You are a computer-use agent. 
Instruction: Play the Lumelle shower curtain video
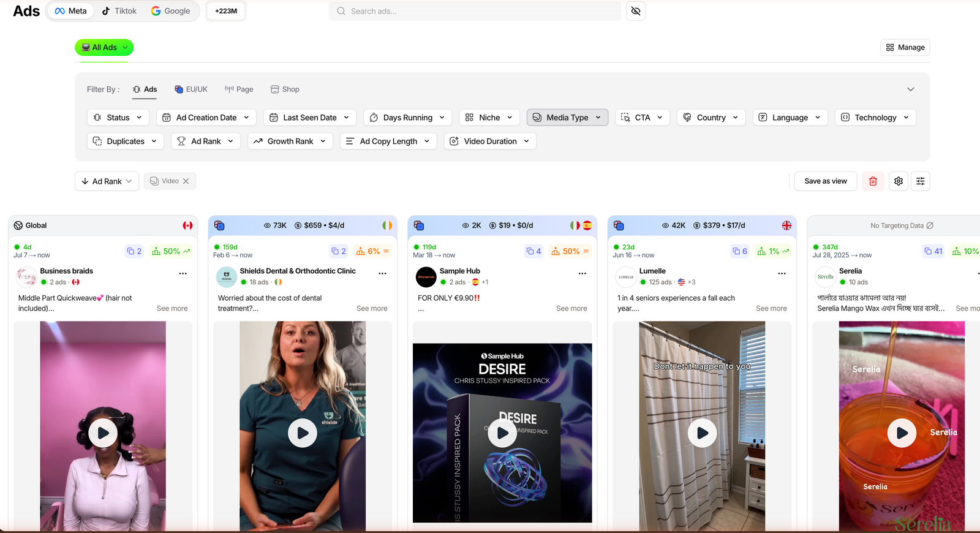pyautogui.click(x=703, y=433)
